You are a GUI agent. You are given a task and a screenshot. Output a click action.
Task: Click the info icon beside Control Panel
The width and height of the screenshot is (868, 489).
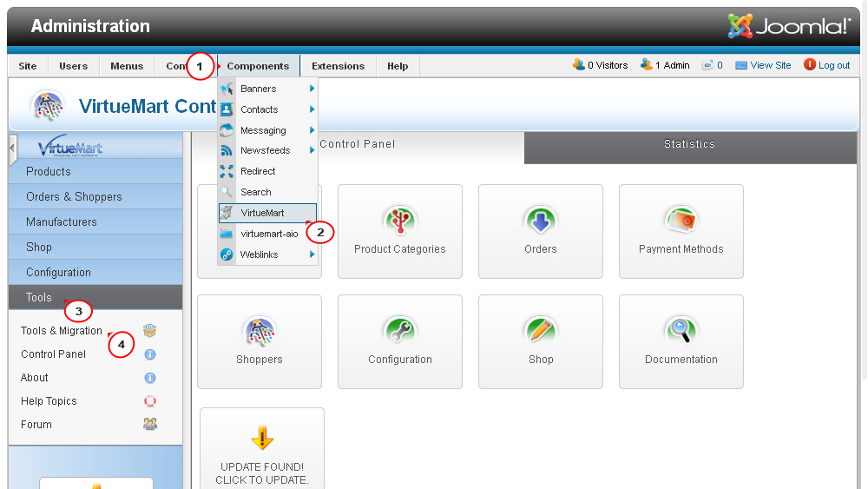150,354
